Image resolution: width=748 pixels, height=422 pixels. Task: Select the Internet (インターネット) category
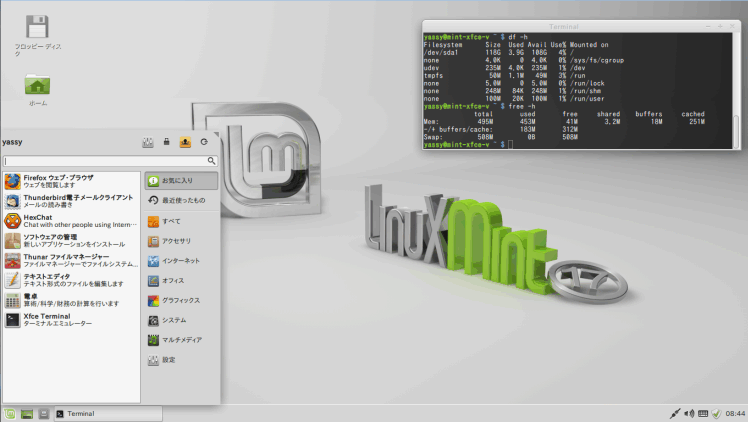tap(181, 261)
